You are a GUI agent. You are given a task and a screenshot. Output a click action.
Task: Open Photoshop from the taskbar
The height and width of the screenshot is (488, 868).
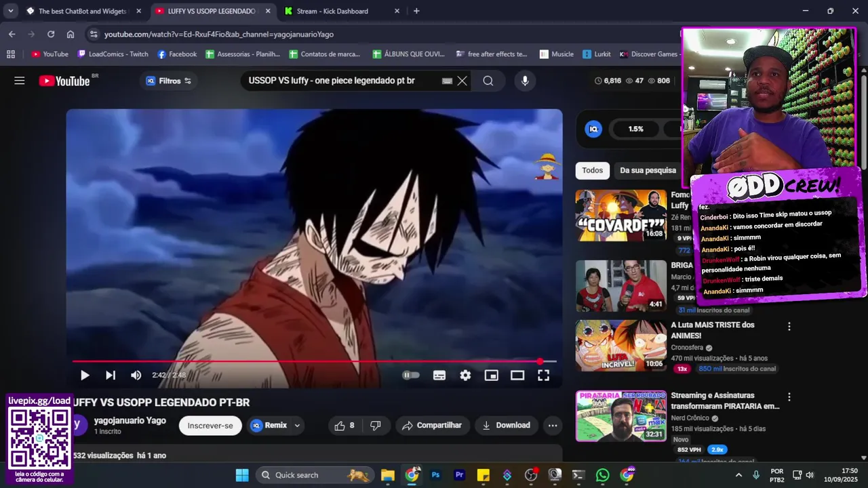pos(435,475)
